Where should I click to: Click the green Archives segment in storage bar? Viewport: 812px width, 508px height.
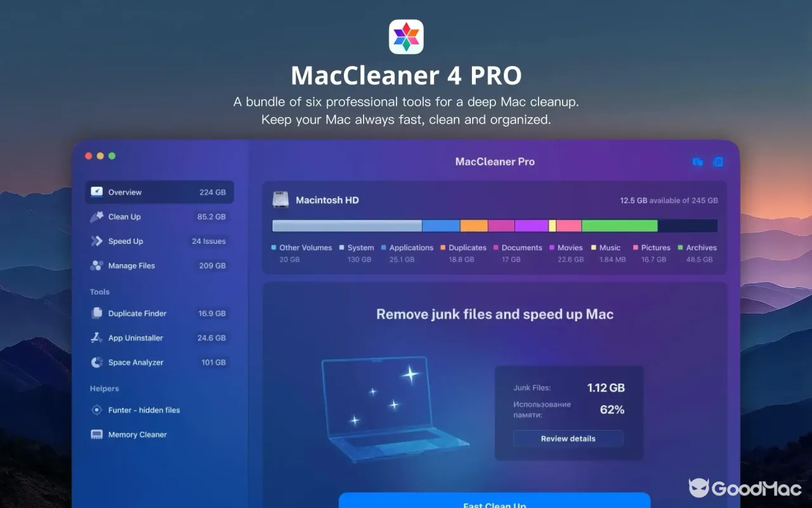620,225
